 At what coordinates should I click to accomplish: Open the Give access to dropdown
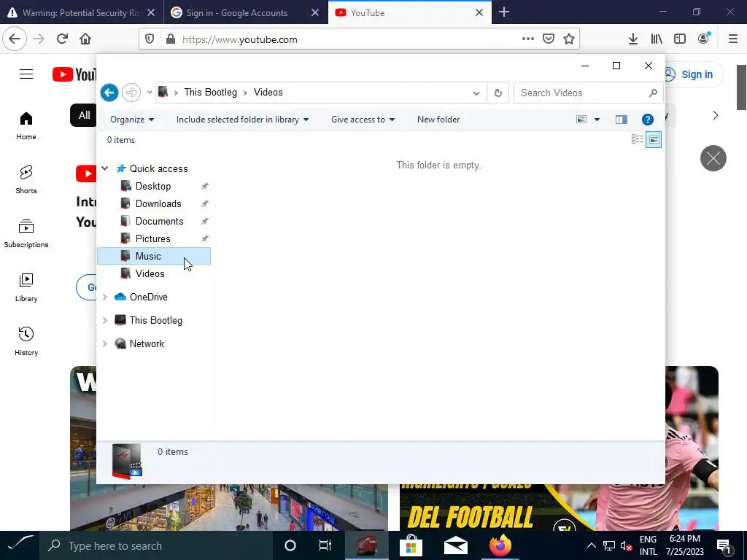363,120
